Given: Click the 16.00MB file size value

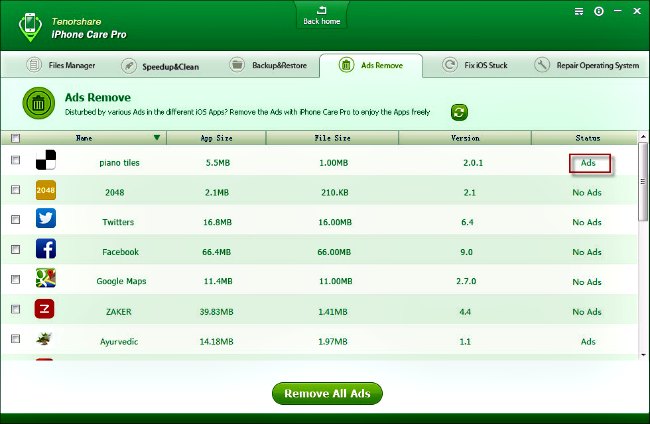Looking at the screenshot, I should click(335, 223).
